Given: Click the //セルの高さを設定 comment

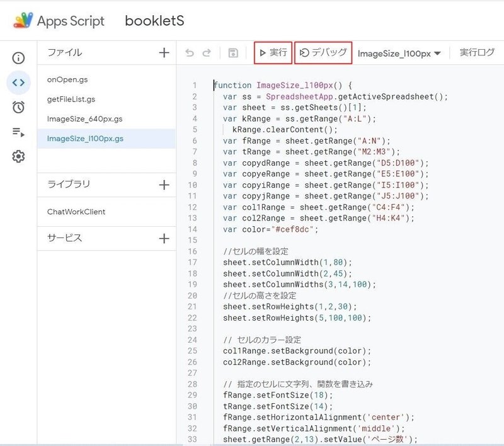Looking at the screenshot, I should [260, 295].
